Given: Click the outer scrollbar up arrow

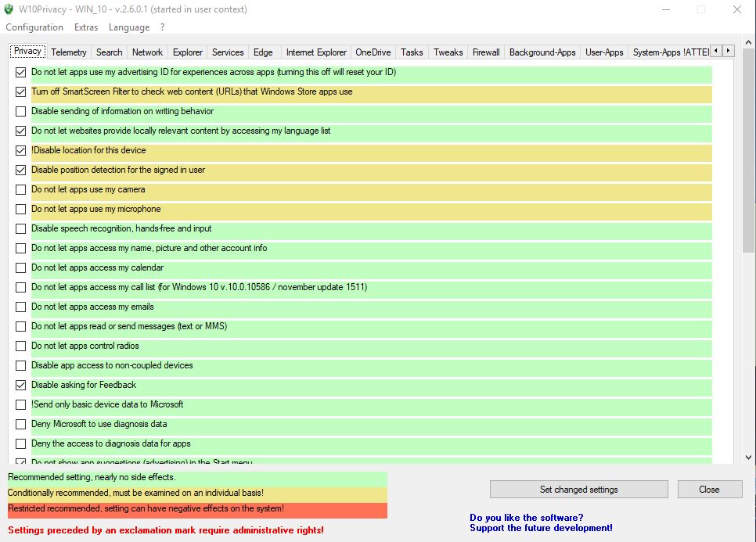Looking at the screenshot, I should pyautogui.click(x=748, y=42).
